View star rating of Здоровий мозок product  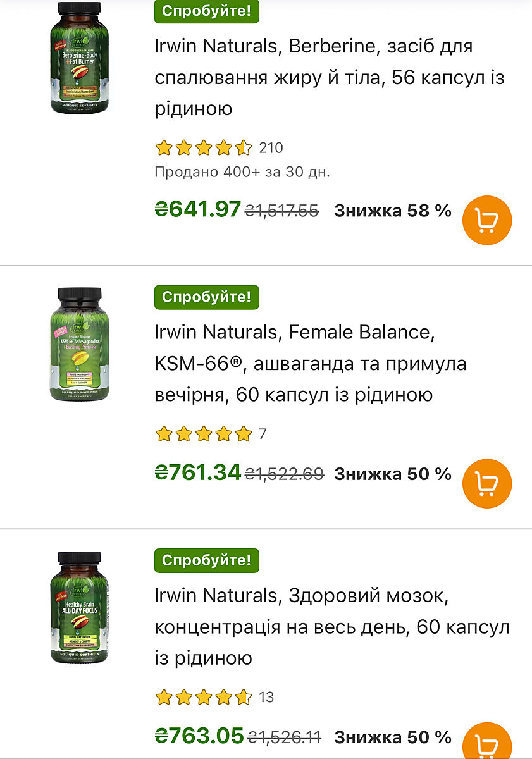[x=203, y=697]
